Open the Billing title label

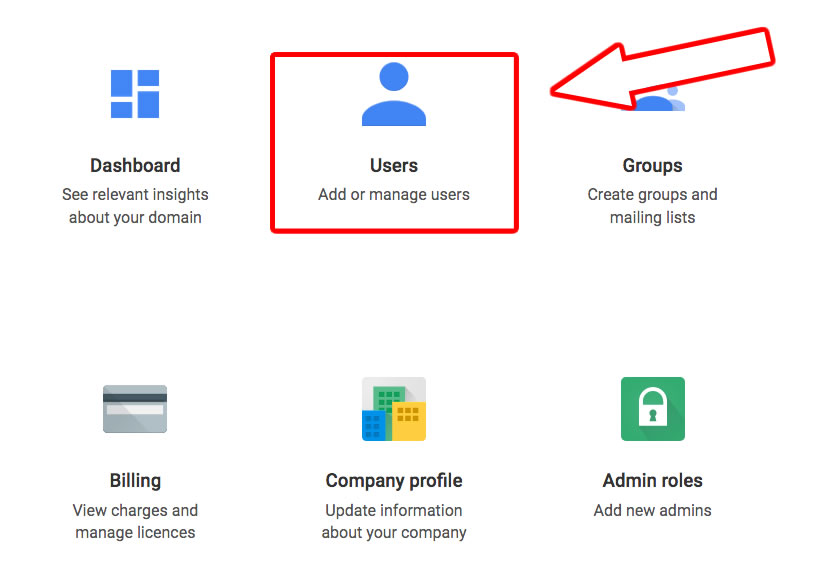tap(135, 481)
